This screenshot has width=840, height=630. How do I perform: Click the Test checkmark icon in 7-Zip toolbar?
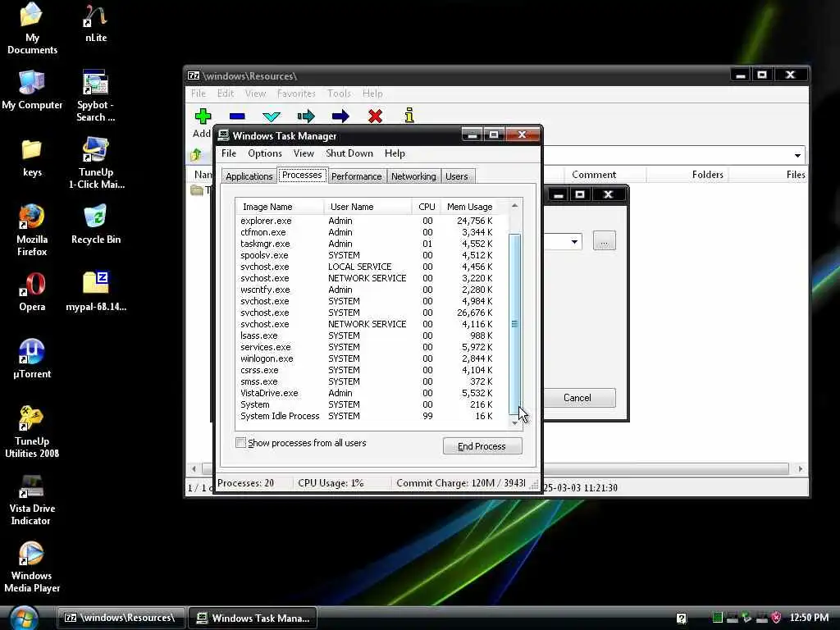click(272, 116)
